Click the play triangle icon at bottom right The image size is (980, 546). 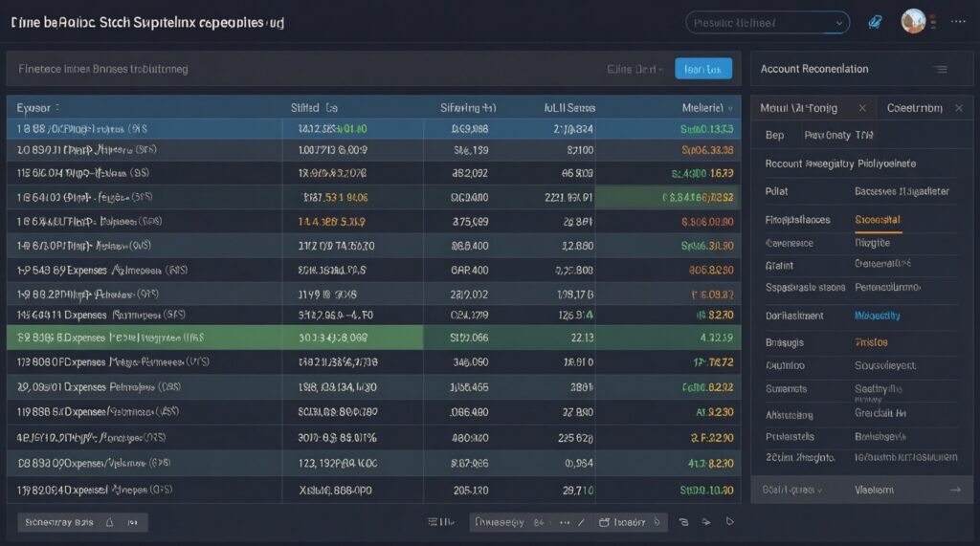(x=729, y=522)
